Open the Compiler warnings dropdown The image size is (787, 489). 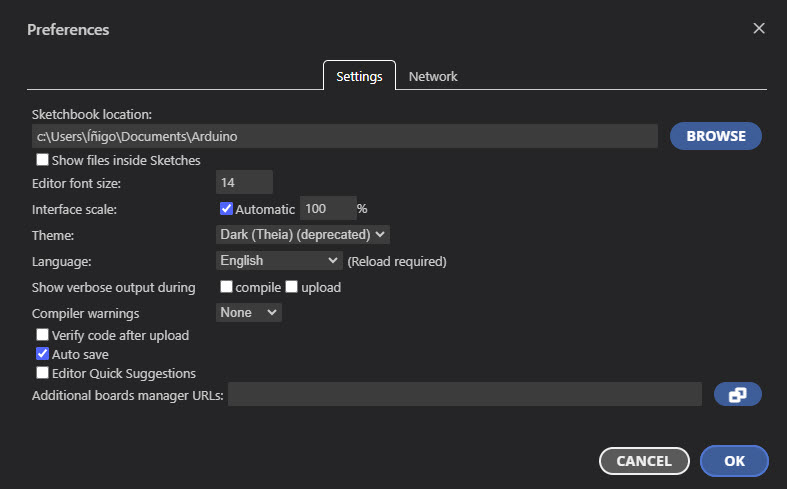[250, 313]
